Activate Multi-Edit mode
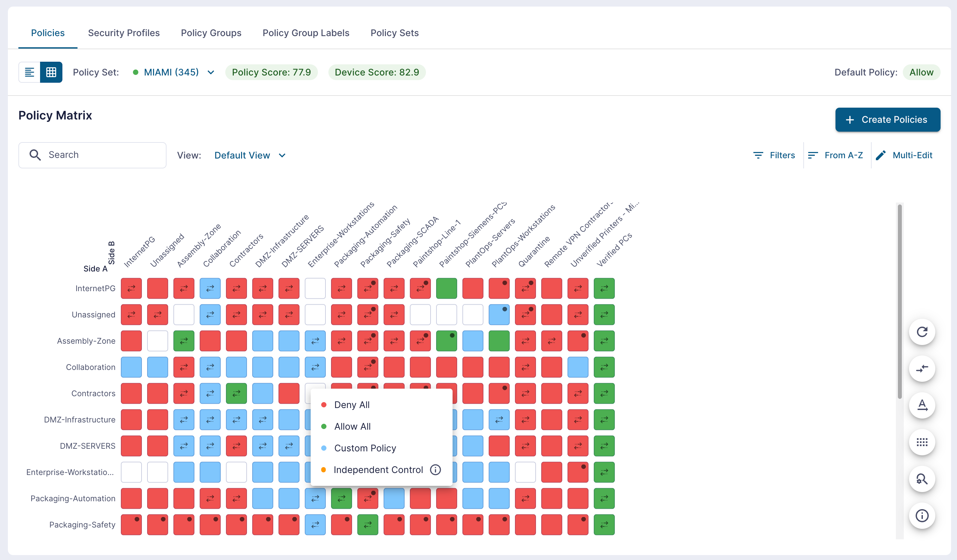 pyautogui.click(x=904, y=155)
